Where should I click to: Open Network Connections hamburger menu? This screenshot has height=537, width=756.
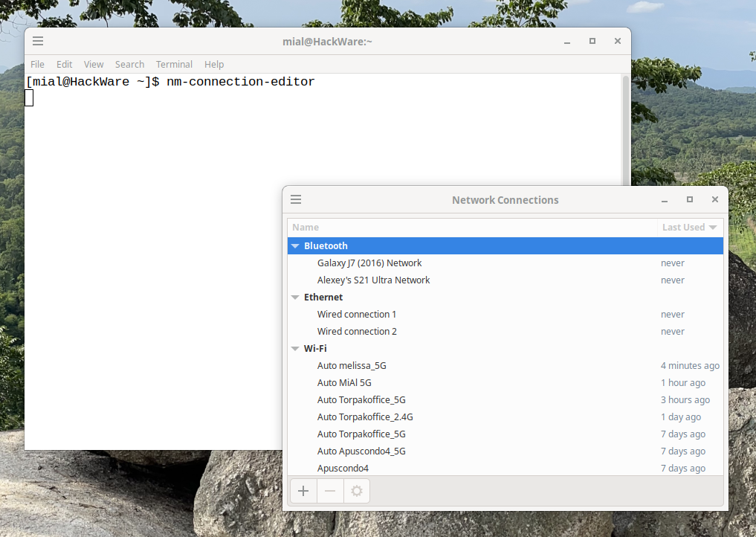296,199
